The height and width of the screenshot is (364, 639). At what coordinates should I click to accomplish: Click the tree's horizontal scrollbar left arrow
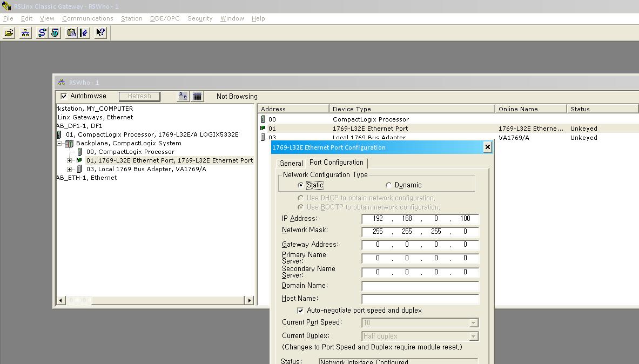click(x=60, y=300)
